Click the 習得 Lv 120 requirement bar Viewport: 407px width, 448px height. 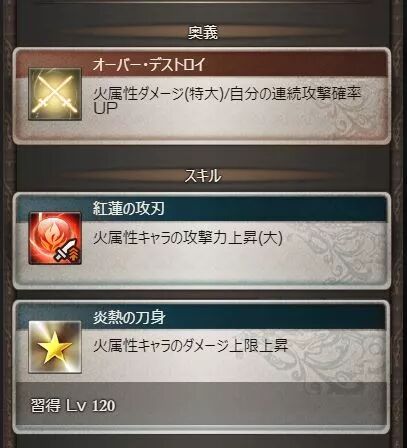coord(201,405)
